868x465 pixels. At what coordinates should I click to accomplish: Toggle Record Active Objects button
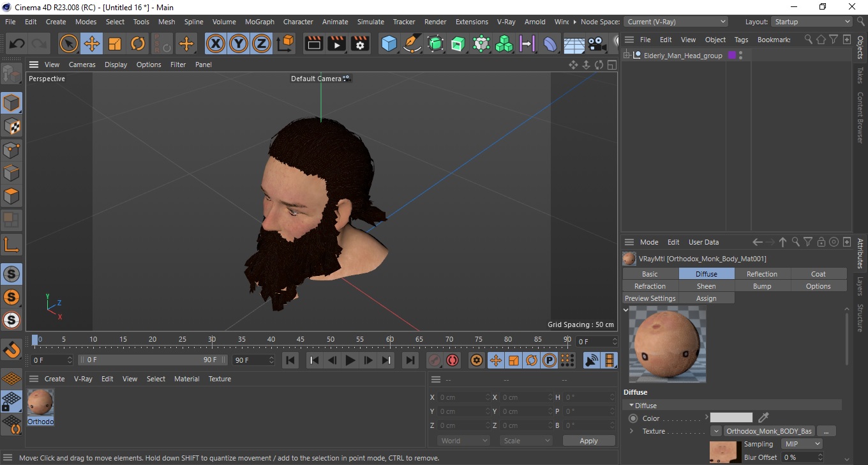(435, 360)
